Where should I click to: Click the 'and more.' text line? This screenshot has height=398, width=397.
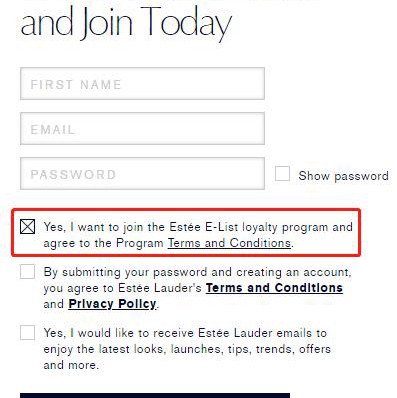(71, 365)
